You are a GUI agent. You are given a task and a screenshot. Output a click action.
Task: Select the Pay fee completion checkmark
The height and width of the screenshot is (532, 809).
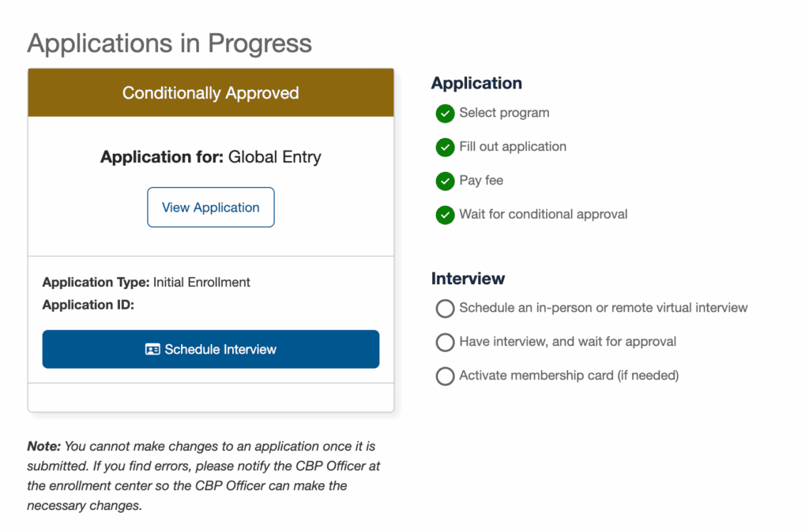pos(445,181)
